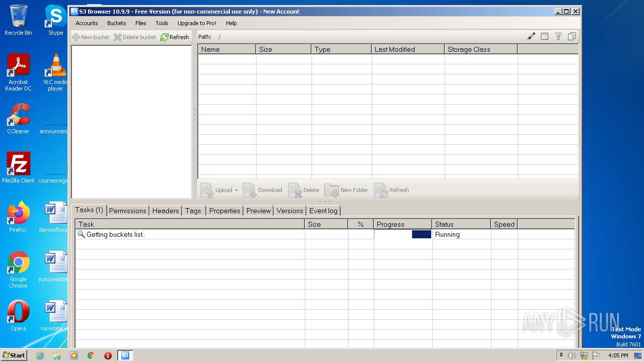The width and height of the screenshot is (644, 362).
Task: Open VLC media player shortcut
Action: coord(55,72)
